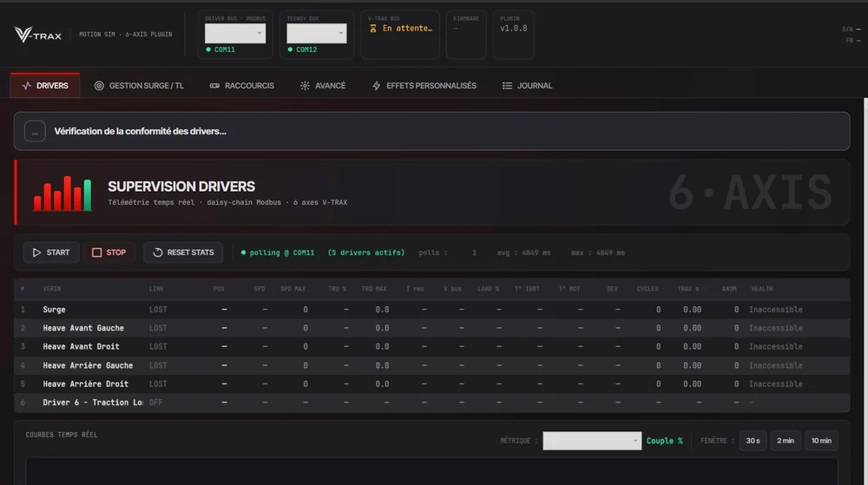The image size is (868, 485).
Task: Select the Heave Arrière Gauche row
Action: (431, 365)
